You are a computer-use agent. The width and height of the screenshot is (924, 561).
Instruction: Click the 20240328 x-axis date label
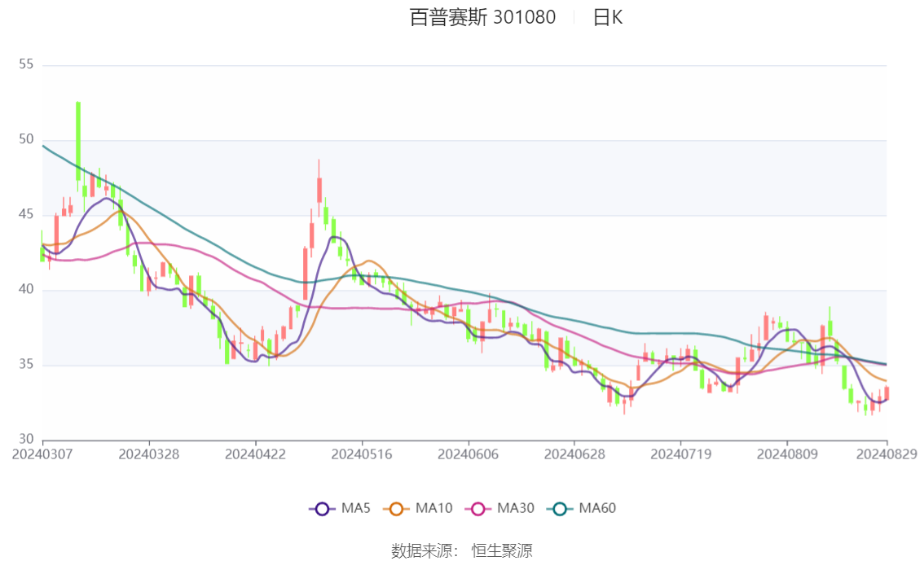click(149, 454)
